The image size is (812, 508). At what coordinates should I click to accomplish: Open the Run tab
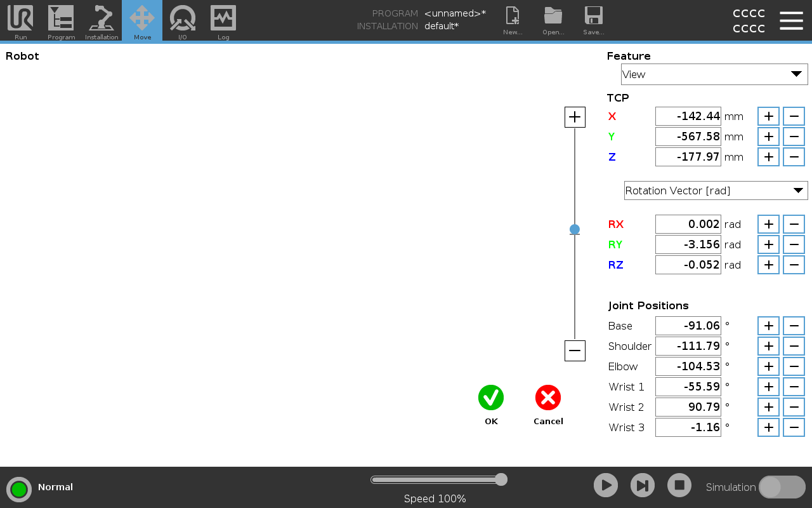point(20,20)
